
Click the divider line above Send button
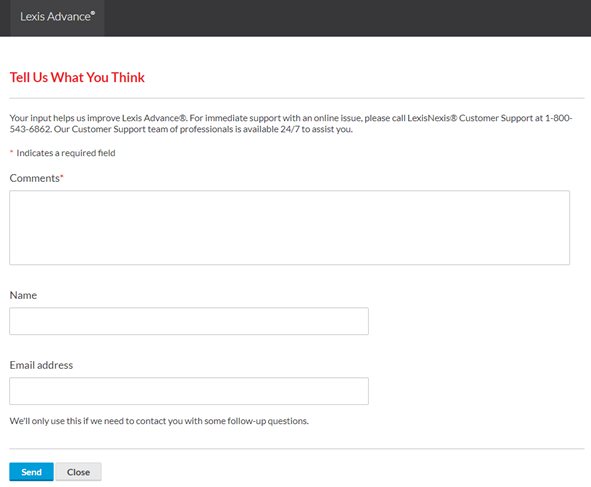297,449
